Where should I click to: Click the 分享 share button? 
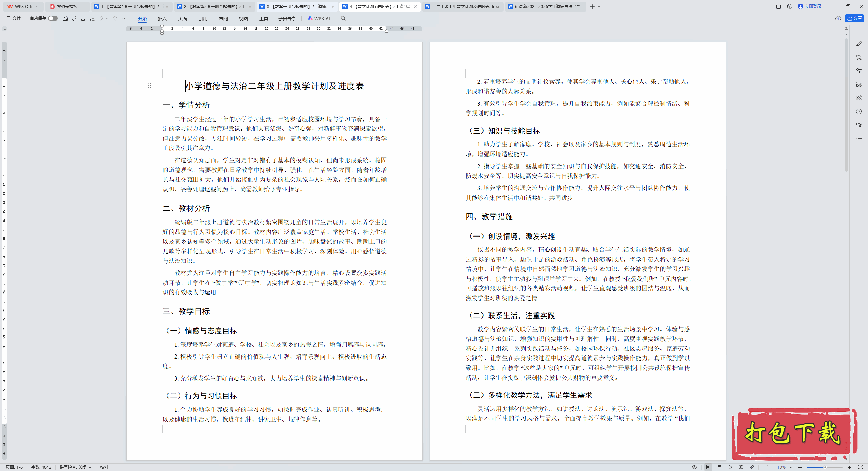click(854, 18)
